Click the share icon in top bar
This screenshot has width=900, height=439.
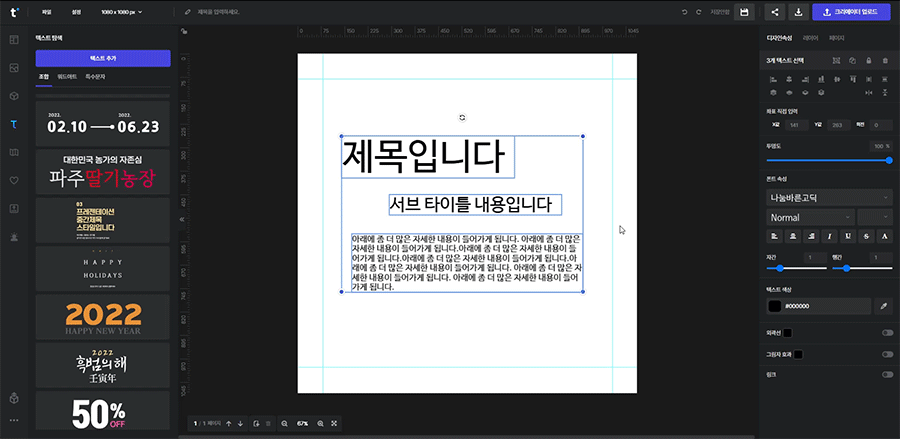774,12
